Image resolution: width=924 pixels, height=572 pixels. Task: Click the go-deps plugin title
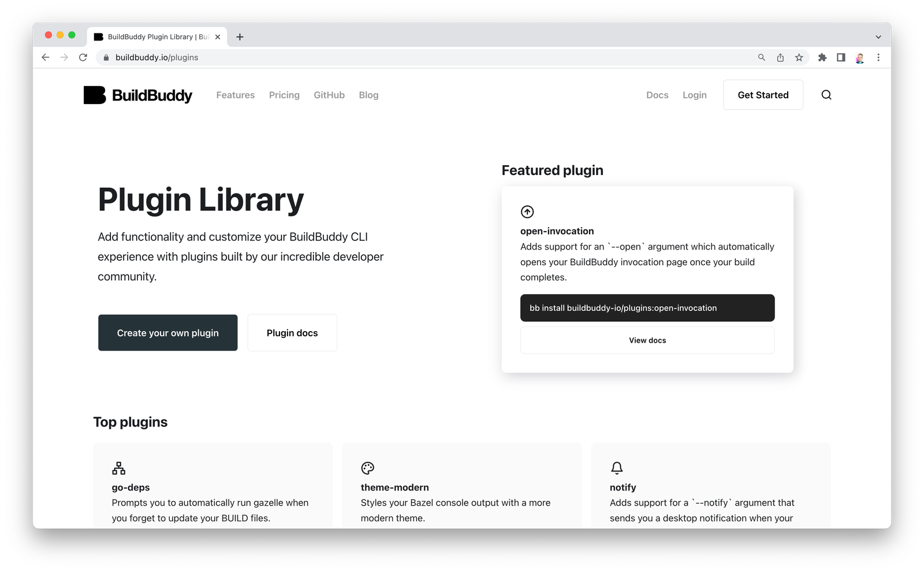(x=131, y=488)
